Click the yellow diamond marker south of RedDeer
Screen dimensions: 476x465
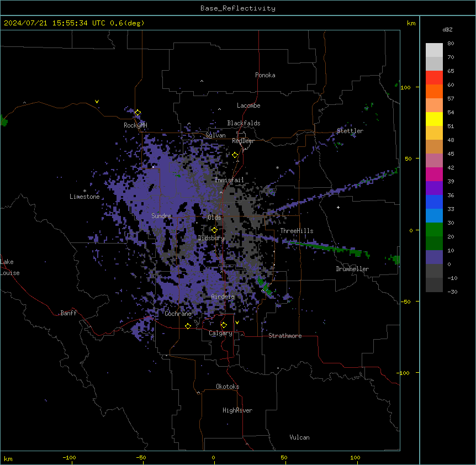click(235, 155)
